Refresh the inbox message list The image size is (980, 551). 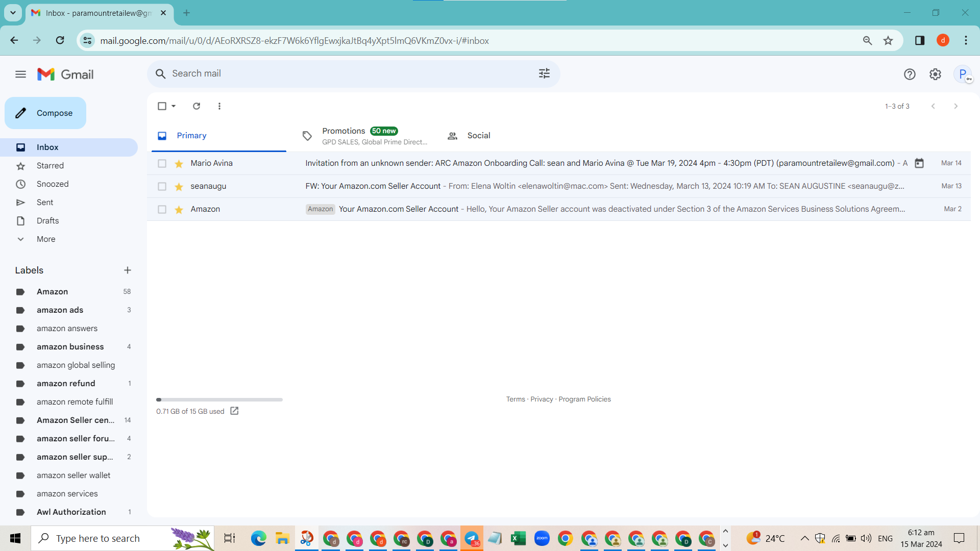[x=197, y=106]
